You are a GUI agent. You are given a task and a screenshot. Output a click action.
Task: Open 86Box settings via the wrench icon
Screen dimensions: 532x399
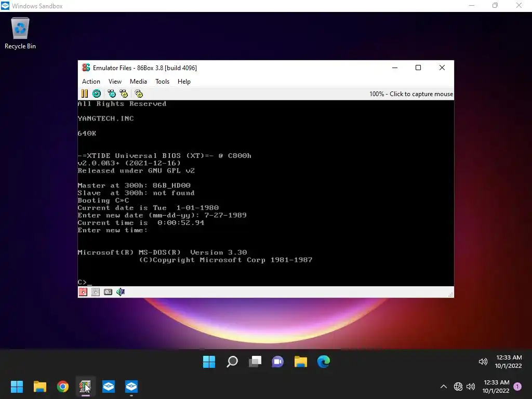click(x=139, y=94)
